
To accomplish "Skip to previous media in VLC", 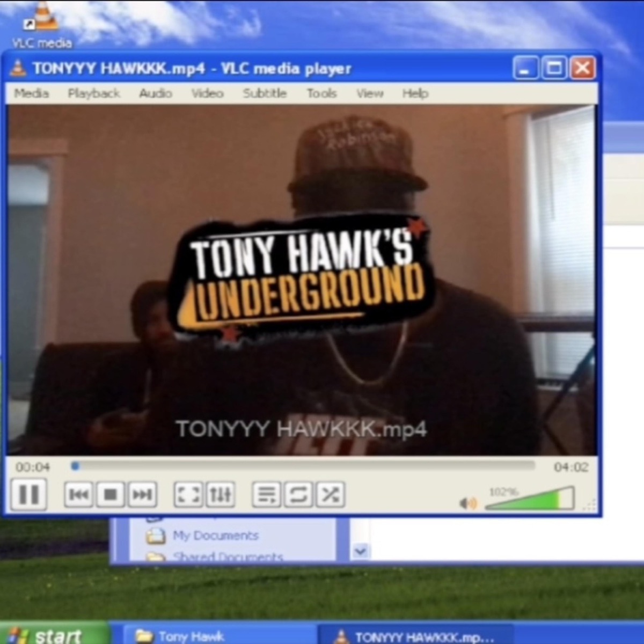I will 79,494.
